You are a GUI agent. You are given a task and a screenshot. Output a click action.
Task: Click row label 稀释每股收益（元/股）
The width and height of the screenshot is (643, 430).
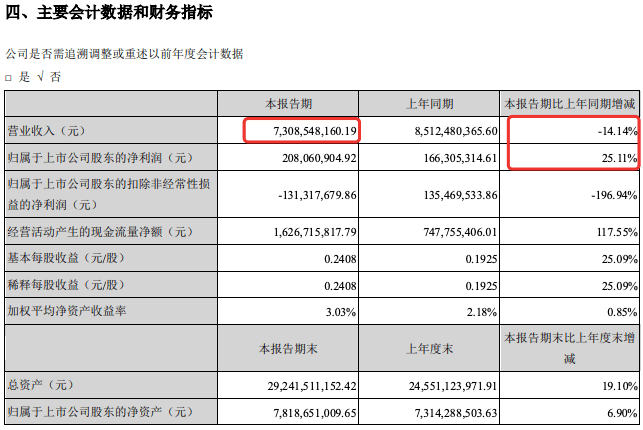66,285
